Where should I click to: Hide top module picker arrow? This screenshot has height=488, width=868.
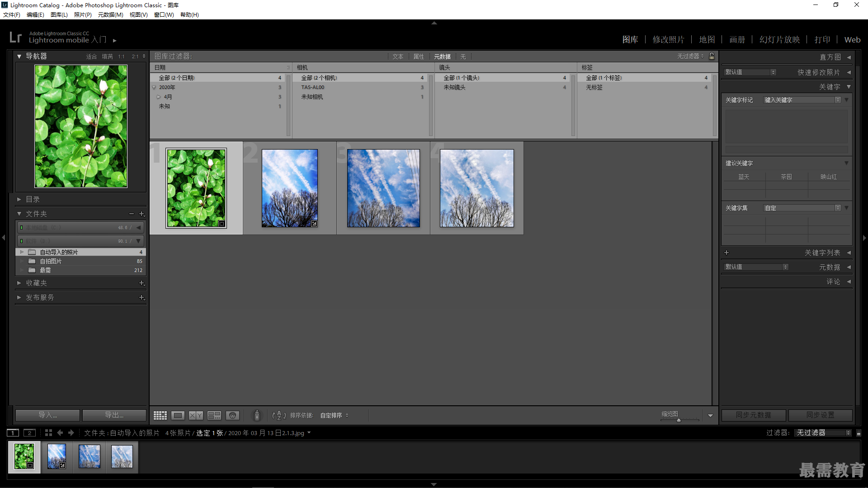[x=434, y=23]
